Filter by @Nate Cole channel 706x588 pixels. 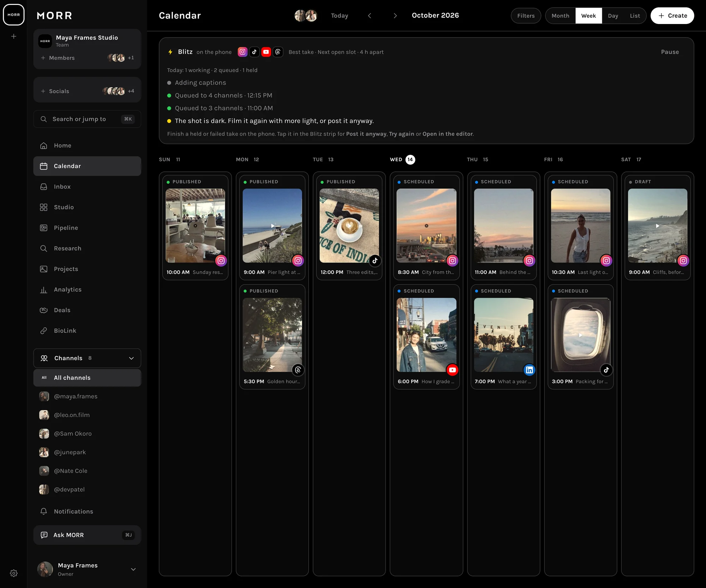pyautogui.click(x=87, y=471)
